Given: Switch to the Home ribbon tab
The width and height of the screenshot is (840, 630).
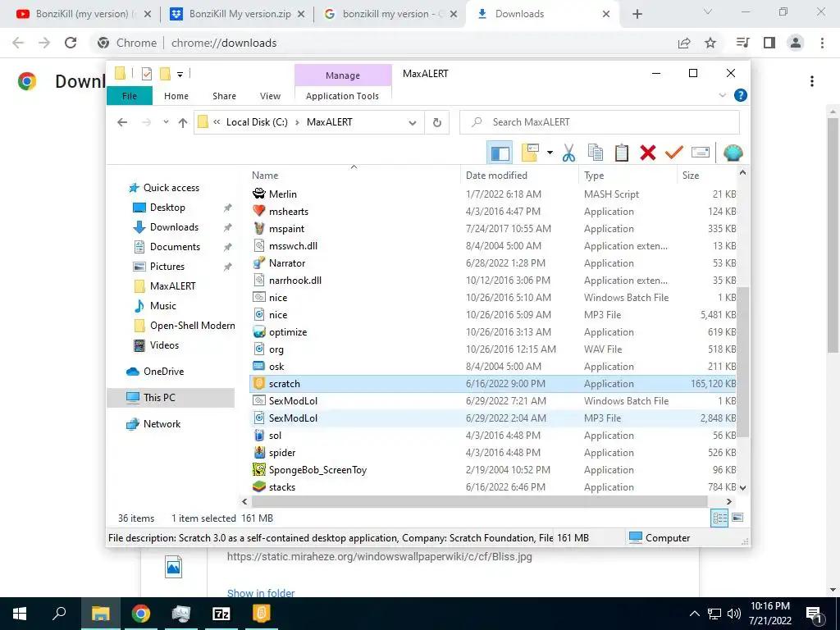Looking at the screenshot, I should point(176,96).
